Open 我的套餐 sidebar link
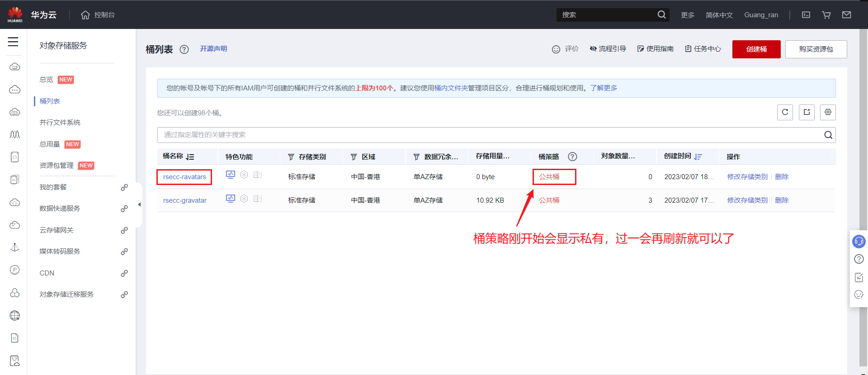 53,187
